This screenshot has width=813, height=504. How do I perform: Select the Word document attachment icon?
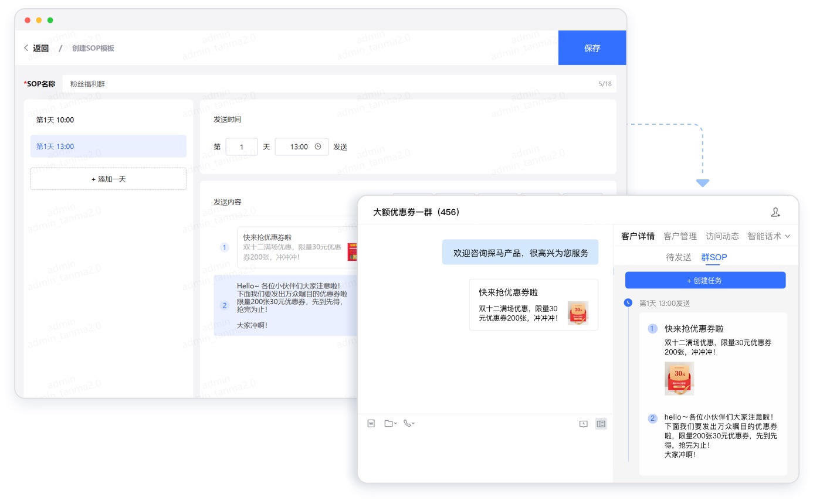click(x=371, y=423)
